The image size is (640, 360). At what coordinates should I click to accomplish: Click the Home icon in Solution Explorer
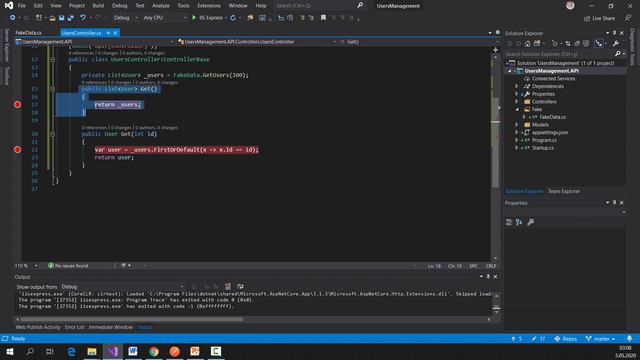[528, 43]
